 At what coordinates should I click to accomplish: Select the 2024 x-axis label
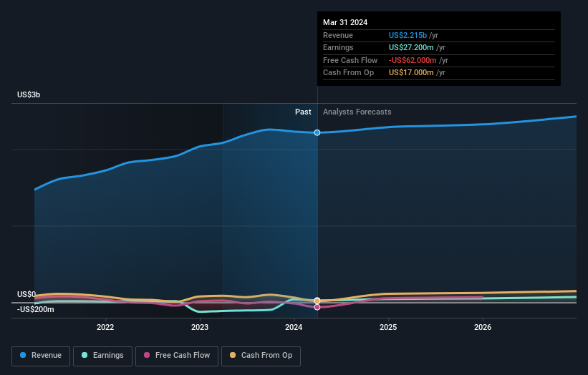pos(294,328)
